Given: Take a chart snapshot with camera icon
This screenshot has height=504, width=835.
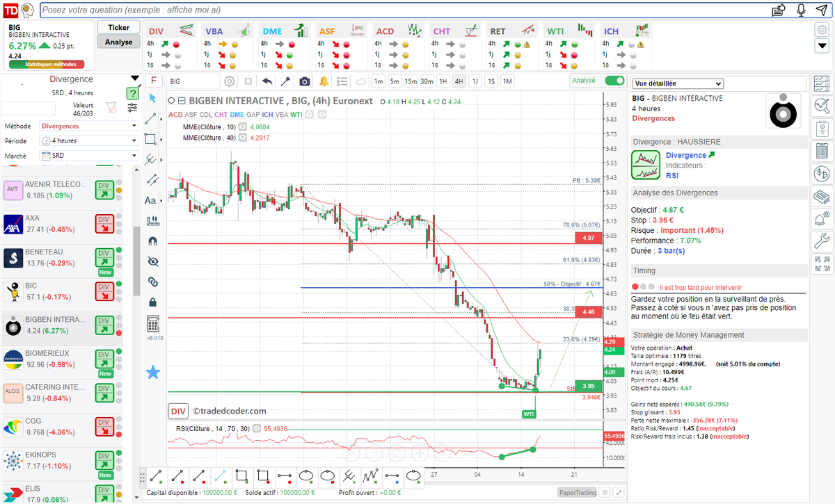Looking at the screenshot, I should 305,81.
